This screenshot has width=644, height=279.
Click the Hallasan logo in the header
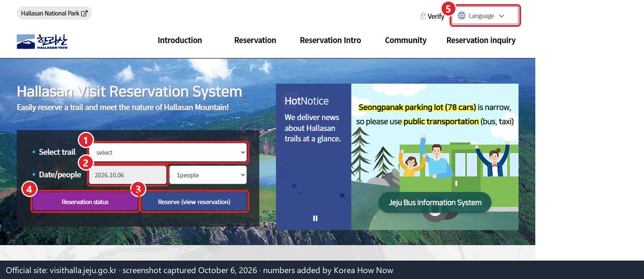point(42,41)
